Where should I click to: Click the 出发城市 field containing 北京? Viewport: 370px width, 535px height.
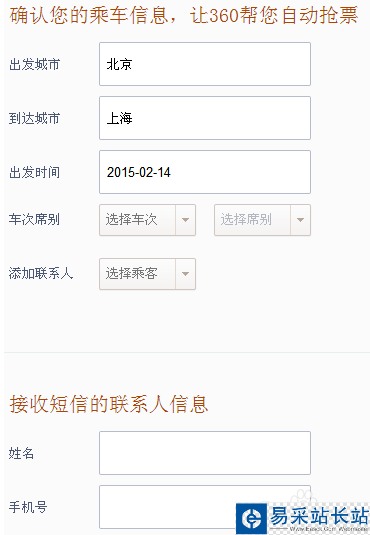tap(205, 64)
